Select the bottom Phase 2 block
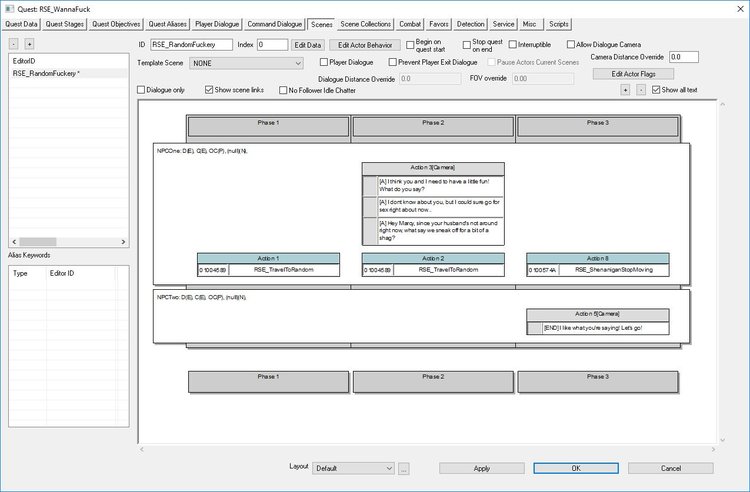This screenshot has height=492, width=750. (433, 382)
